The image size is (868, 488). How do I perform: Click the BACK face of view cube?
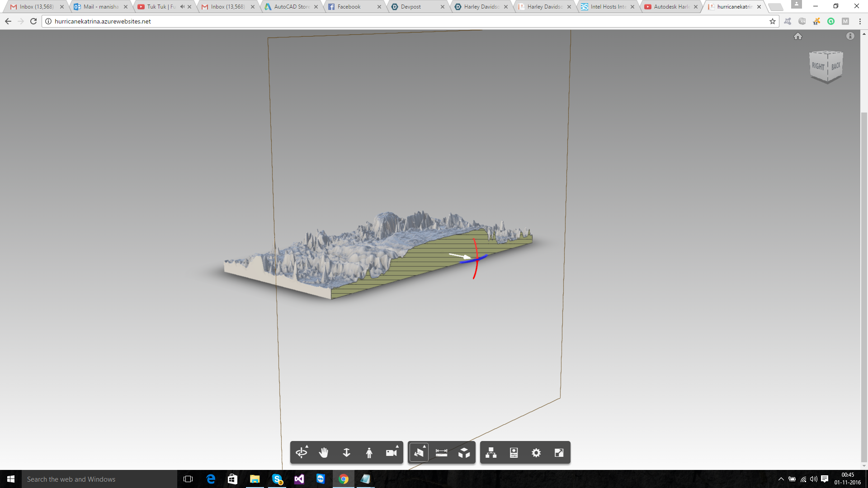(835, 66)
